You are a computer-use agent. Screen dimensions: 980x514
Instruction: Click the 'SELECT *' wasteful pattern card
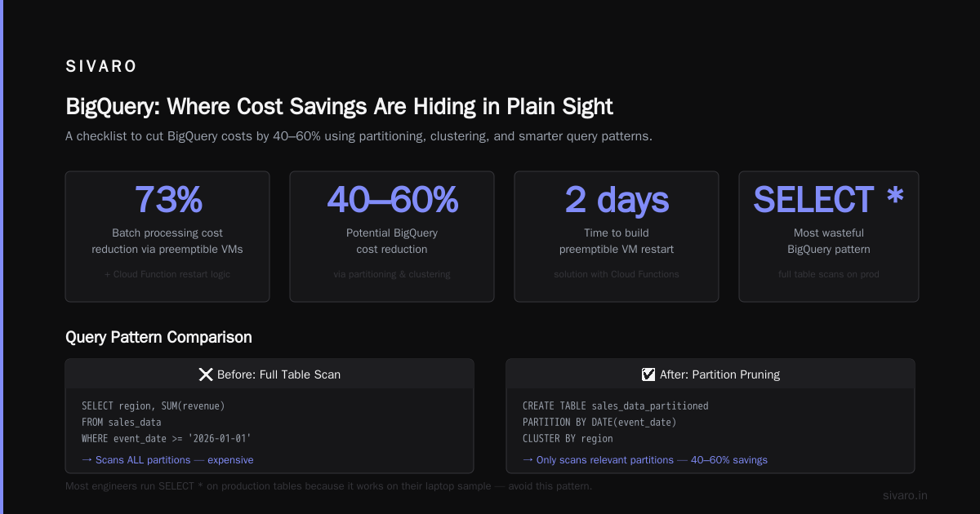click(829, 237)
